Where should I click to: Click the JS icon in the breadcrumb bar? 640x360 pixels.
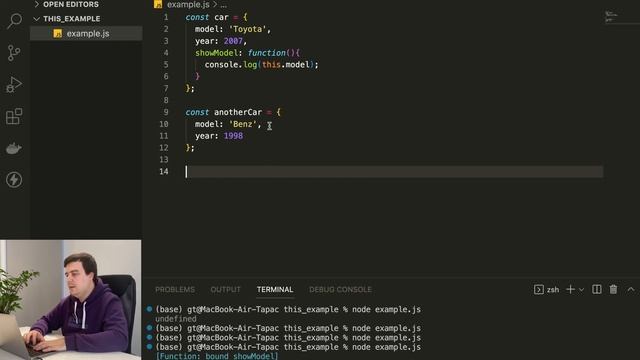click(x=158, y=4)
